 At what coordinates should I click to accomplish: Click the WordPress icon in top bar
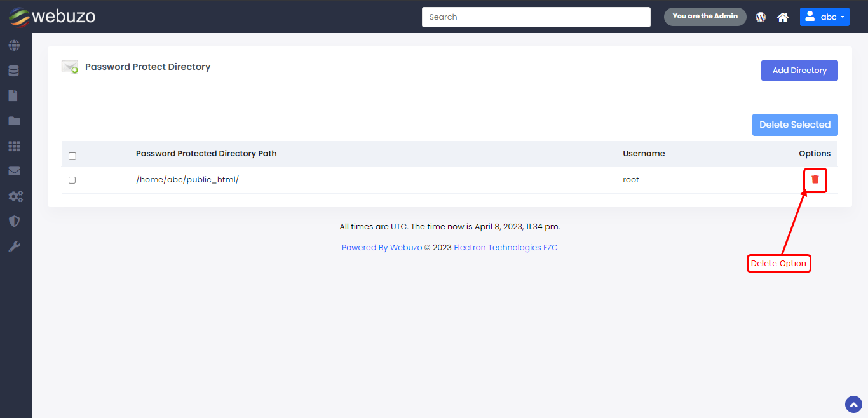pos(761,17)
